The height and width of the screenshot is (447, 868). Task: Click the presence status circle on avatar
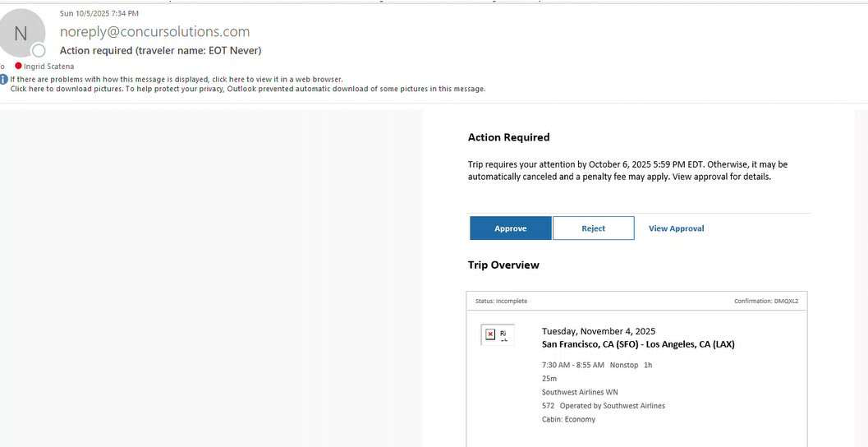(x=39, y=51)
